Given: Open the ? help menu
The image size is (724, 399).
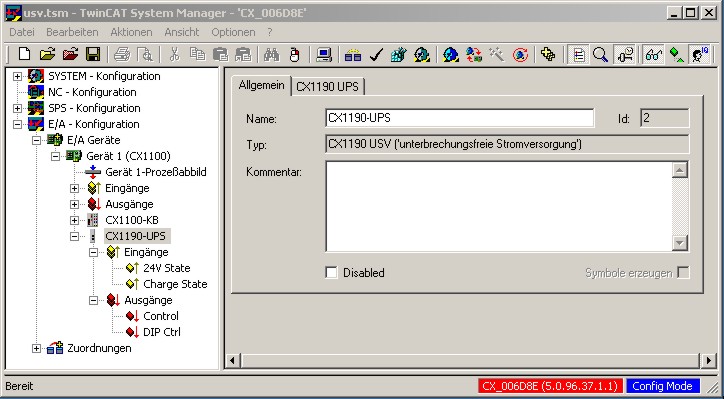Looking at the screenshot, I should tap(270, 32).
